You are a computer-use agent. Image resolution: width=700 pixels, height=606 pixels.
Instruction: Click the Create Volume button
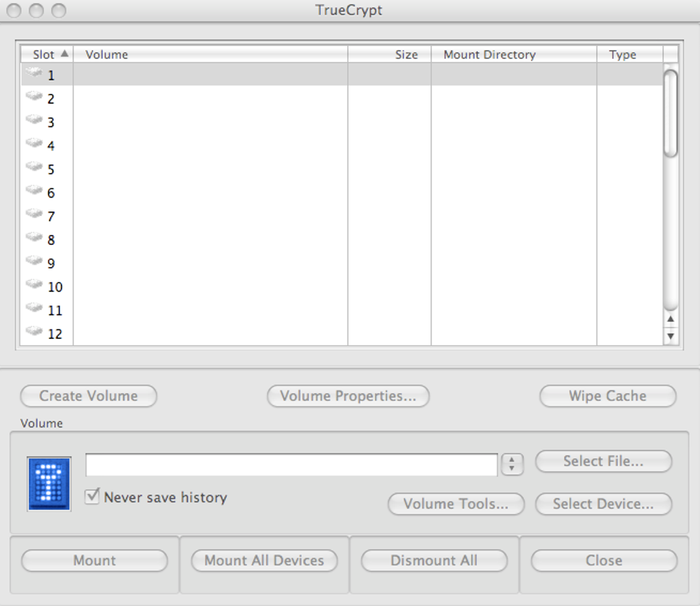coord(89,396)
